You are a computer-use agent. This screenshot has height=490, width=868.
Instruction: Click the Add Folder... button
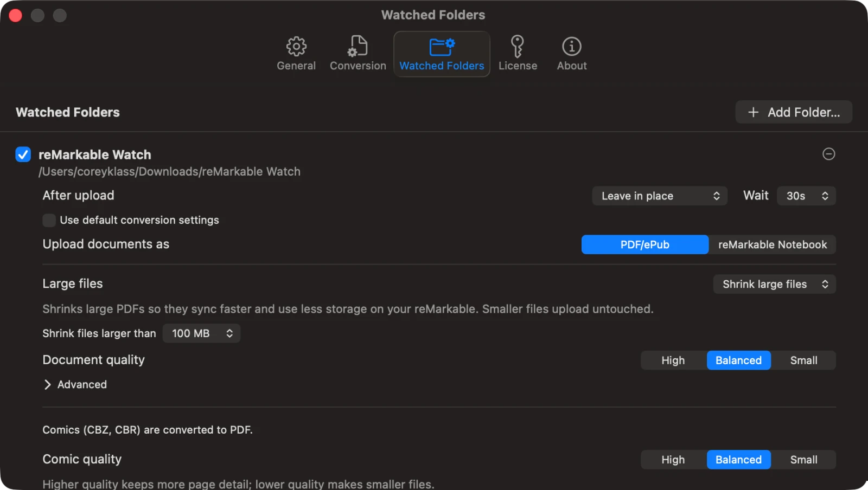tap(794, 112)
